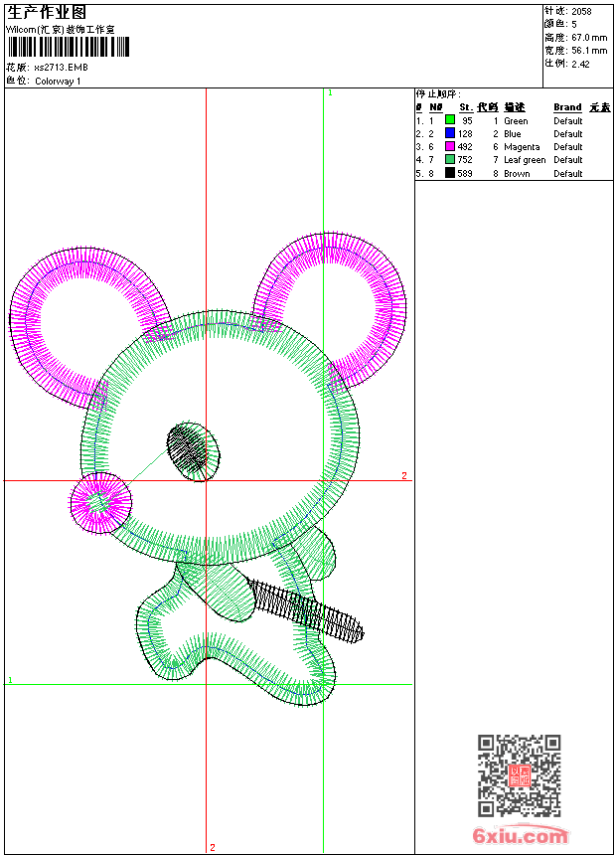Click the file name 'xs2713.EMB'

click(x=61, y=68)
